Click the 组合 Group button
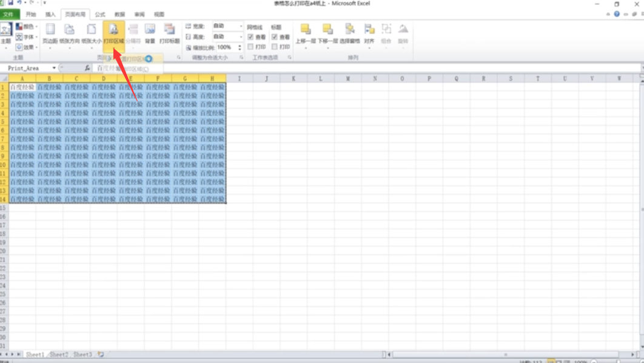 coord(386,35)
